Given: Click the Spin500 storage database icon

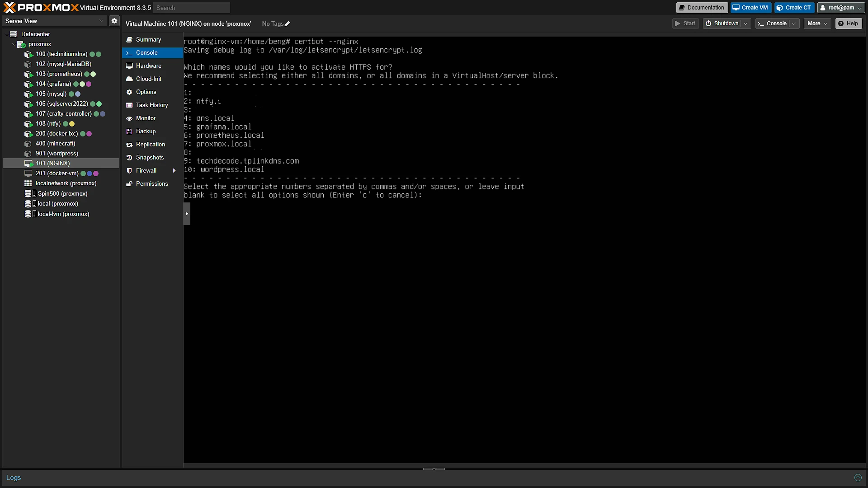Looking at the screenshot, I should coord(28,194).
